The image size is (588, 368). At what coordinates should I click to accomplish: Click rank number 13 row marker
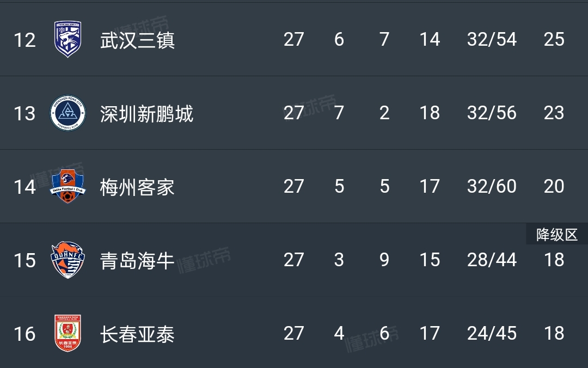point(24,114)
